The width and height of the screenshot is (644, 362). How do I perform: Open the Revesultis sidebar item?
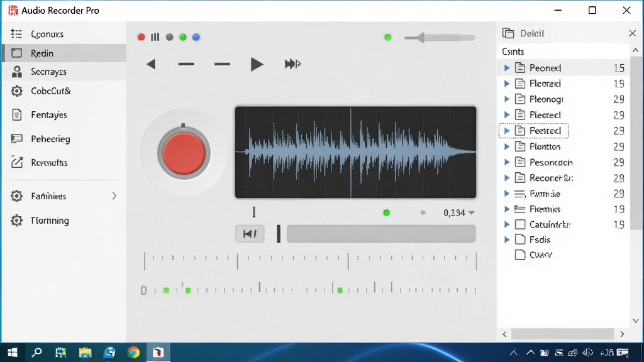coord(64,163)
